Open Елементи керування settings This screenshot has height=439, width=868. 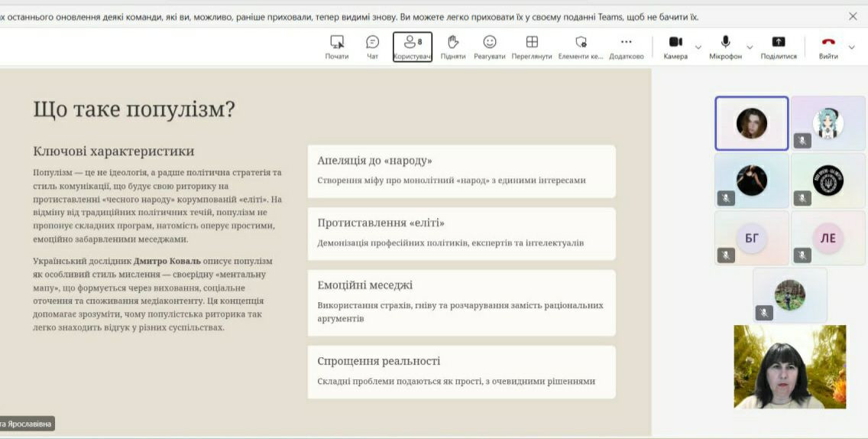pyautogui.click(x=581, y=47)
